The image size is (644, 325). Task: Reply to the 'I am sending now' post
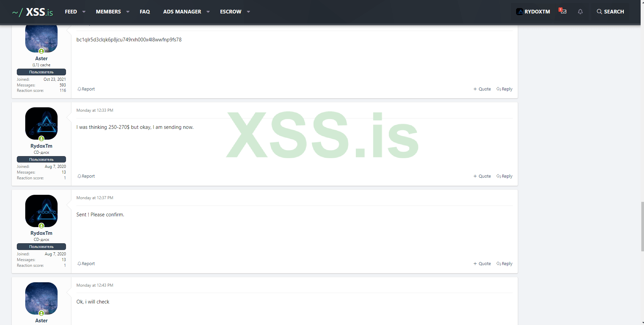coord(504,176)
